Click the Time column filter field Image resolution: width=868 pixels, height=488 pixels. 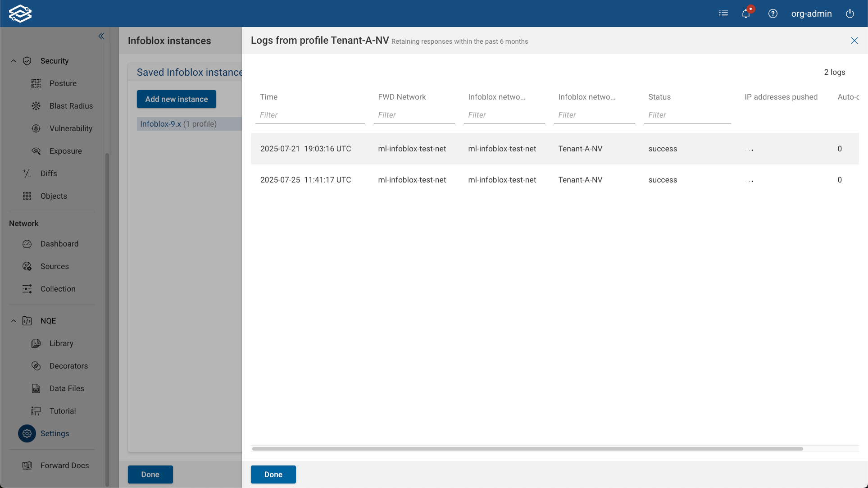click(x=310, y=115)
